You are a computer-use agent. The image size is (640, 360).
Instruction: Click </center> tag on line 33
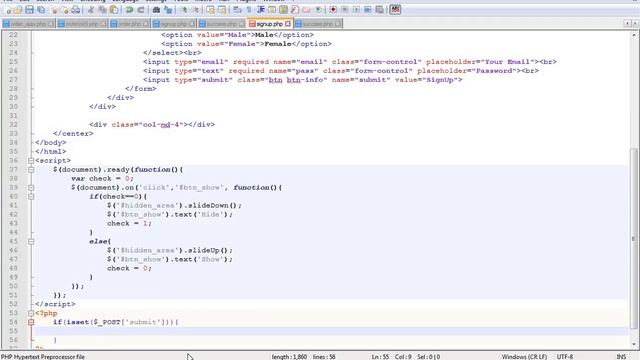(73, 134)
